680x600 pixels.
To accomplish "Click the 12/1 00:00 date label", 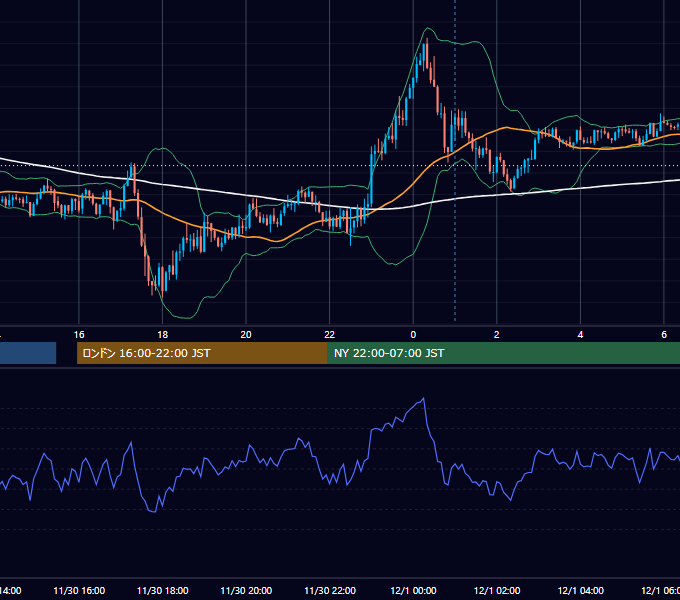I will click(x=413, y=590).
